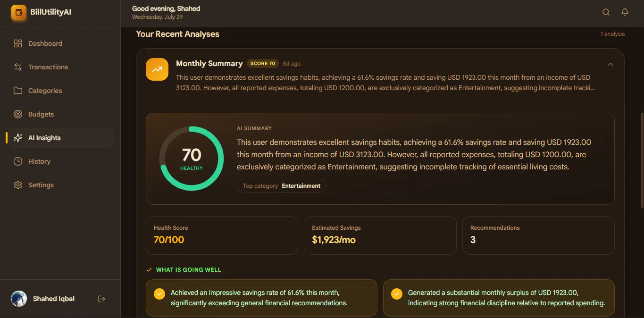Viewport: 644px width, 318px height.
Task: Click the checkmark on the savings rate achievement
Action: click(x=159, y=294)
